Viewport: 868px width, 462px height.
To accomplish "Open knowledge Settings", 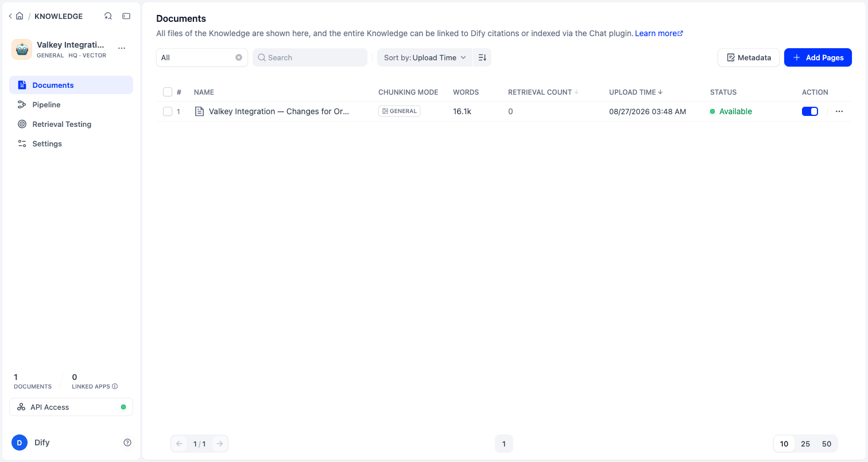I will (x=71, y=143).
